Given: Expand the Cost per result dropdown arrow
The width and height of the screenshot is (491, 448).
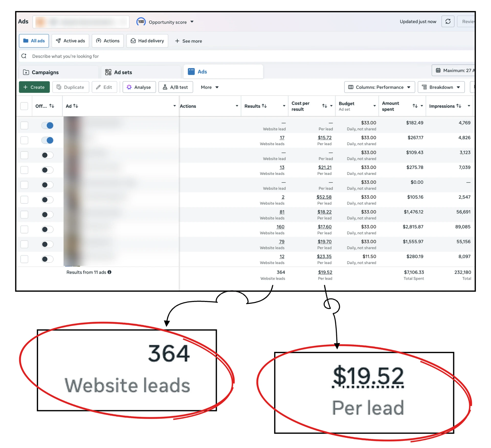Looking at the screenshot, I should coord(331,106).
